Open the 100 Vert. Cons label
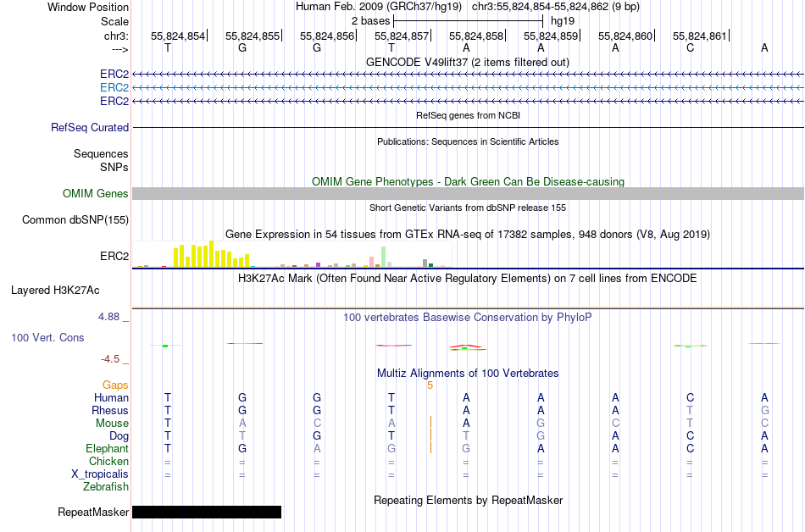The image size is (805, 532). [x=47, y=337]
